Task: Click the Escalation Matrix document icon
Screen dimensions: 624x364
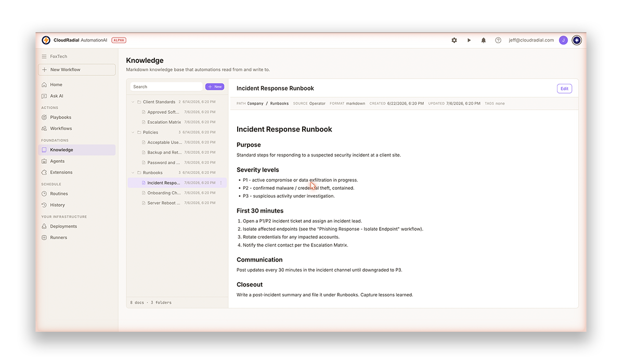Action: click(x=144, y=122)
